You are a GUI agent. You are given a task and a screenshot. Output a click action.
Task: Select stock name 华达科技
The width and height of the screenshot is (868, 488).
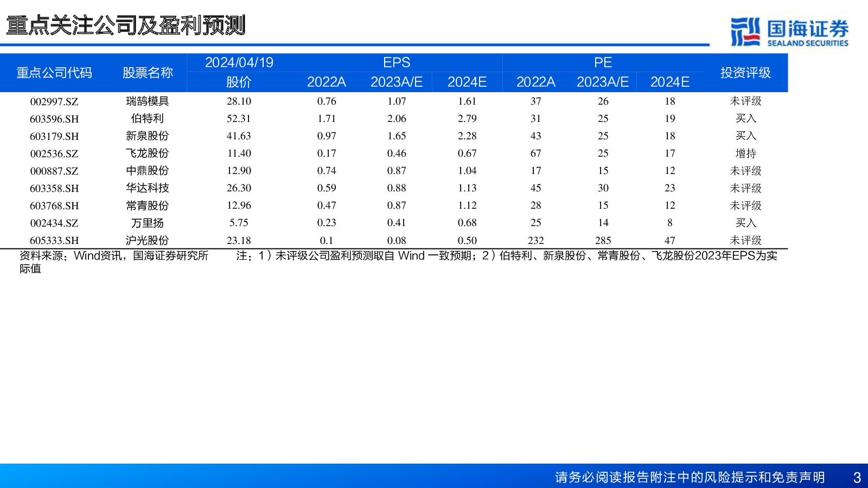[x=148, y=188]
